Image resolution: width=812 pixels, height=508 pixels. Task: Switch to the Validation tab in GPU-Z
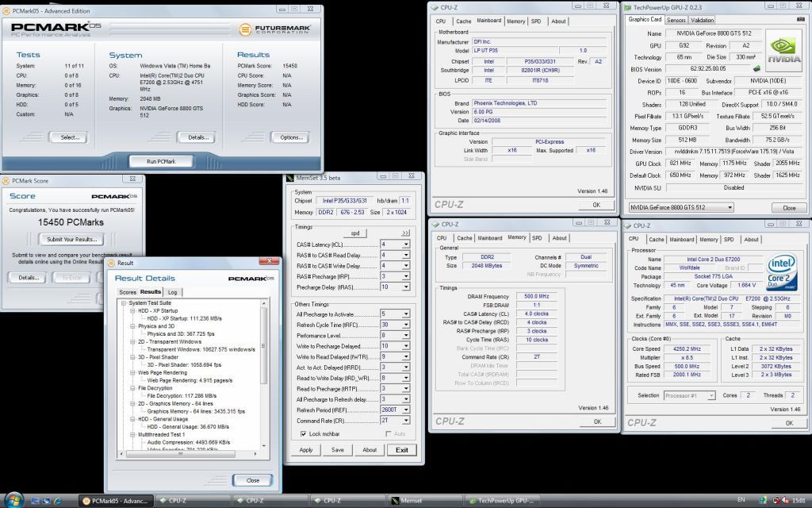[703, 20]
